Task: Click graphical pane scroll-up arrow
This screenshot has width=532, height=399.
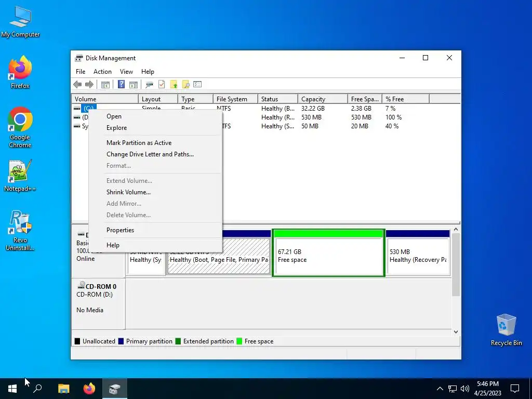Action: coord(456,230)
